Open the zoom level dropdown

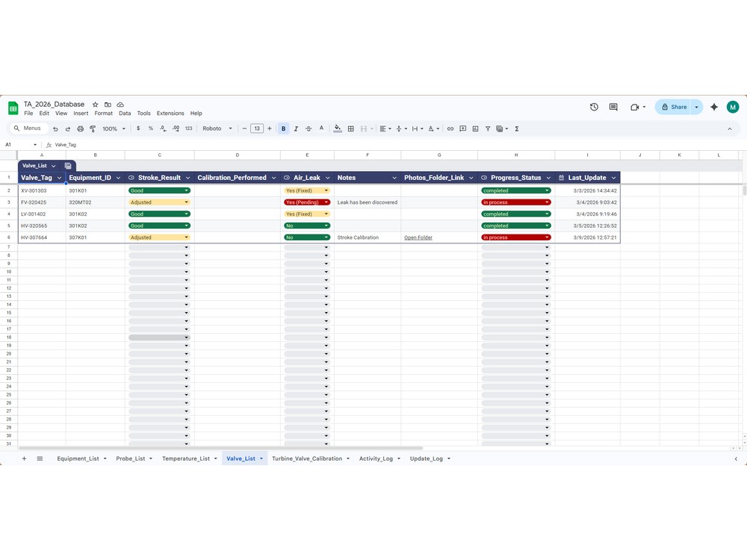114,128
